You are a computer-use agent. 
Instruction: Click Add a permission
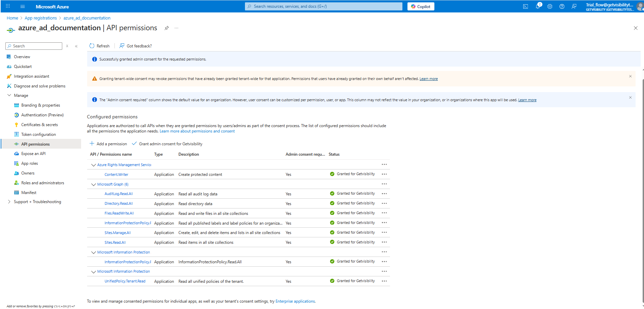108,144
